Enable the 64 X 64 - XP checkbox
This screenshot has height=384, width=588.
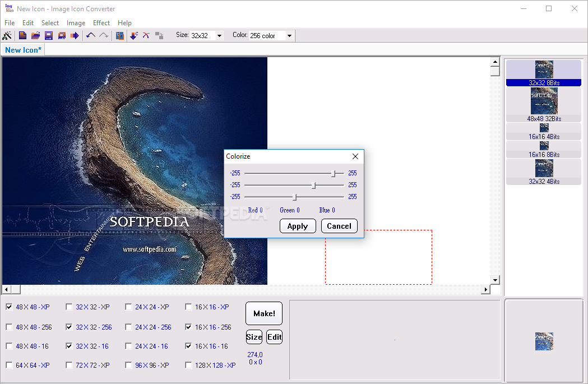pos(9,365)
